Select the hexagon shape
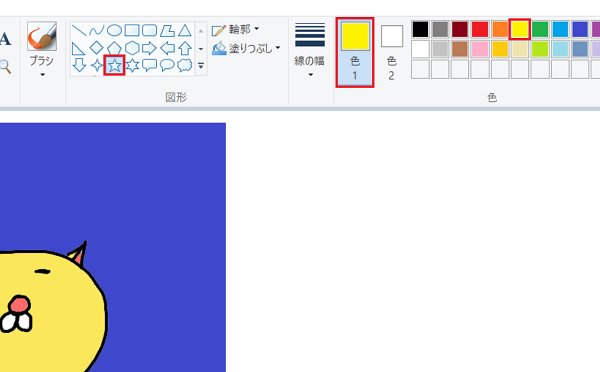 coord(132,48)
